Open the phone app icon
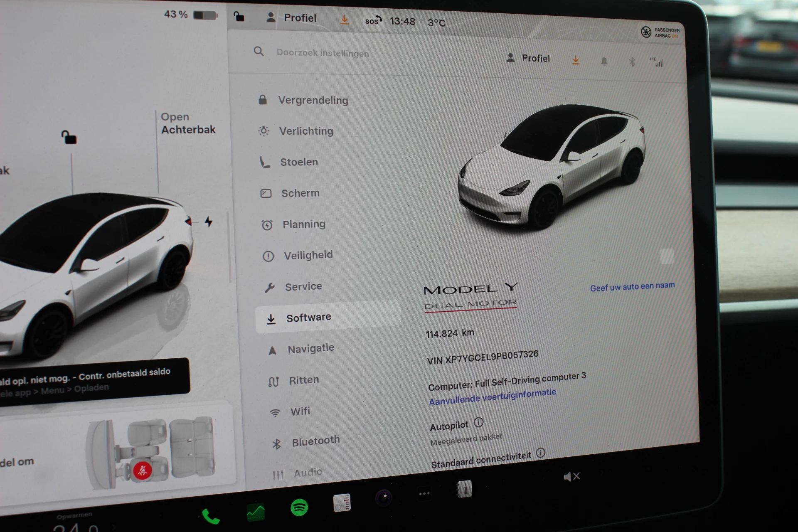 click(211, 517)
